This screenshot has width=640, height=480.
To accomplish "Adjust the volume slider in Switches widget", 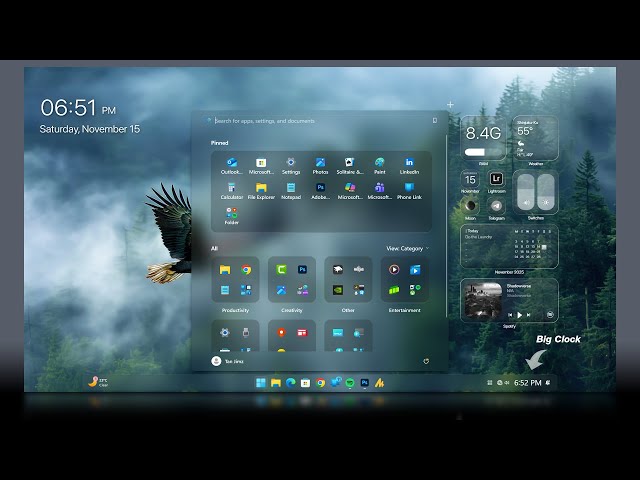I will click(526, 192).
